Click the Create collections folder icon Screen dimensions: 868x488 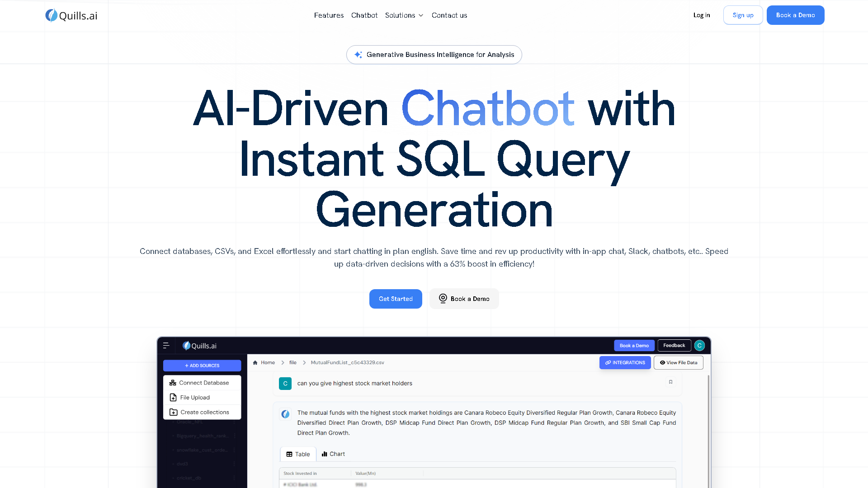click(174, 412)
